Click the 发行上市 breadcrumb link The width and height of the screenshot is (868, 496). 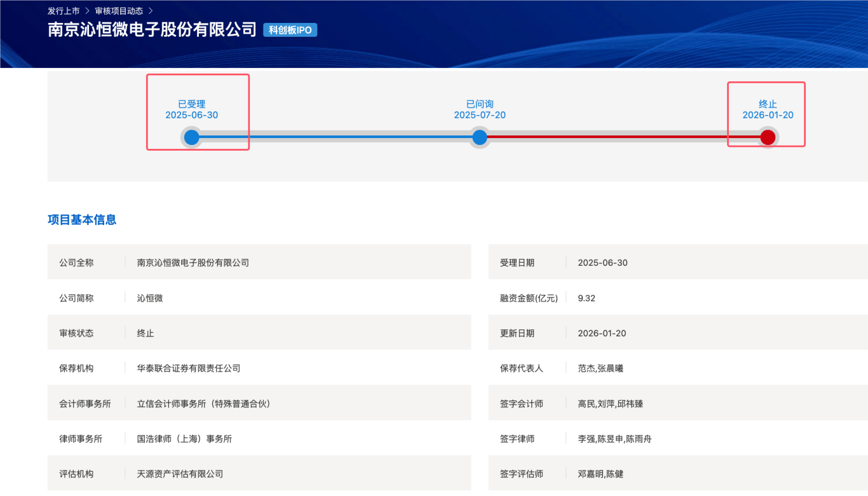pos(64,11)
